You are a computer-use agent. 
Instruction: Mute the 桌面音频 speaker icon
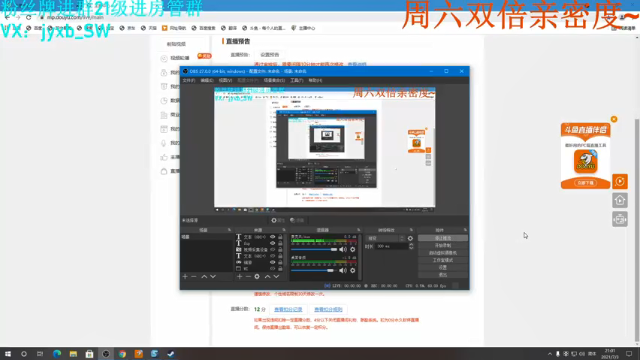343,270
